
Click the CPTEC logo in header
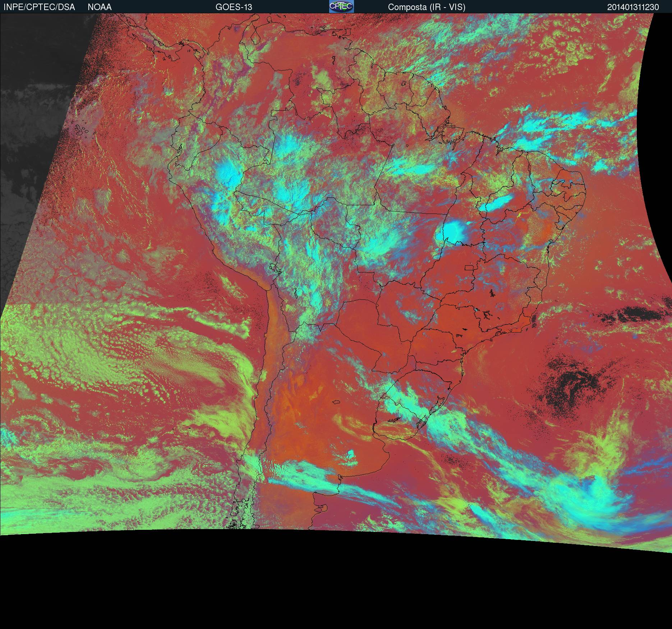click(x=341, y=6)
